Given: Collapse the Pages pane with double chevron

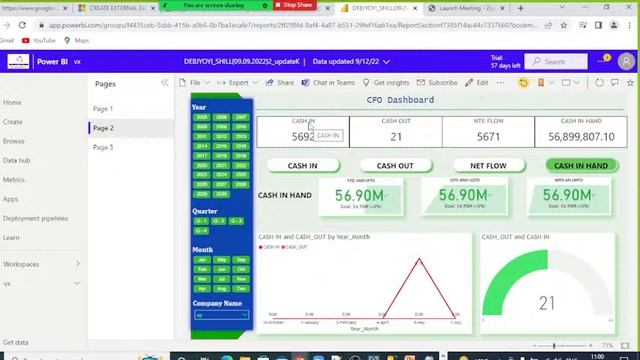Looking at the screenshot, I should pyautogui.click(x=164, y=83).
